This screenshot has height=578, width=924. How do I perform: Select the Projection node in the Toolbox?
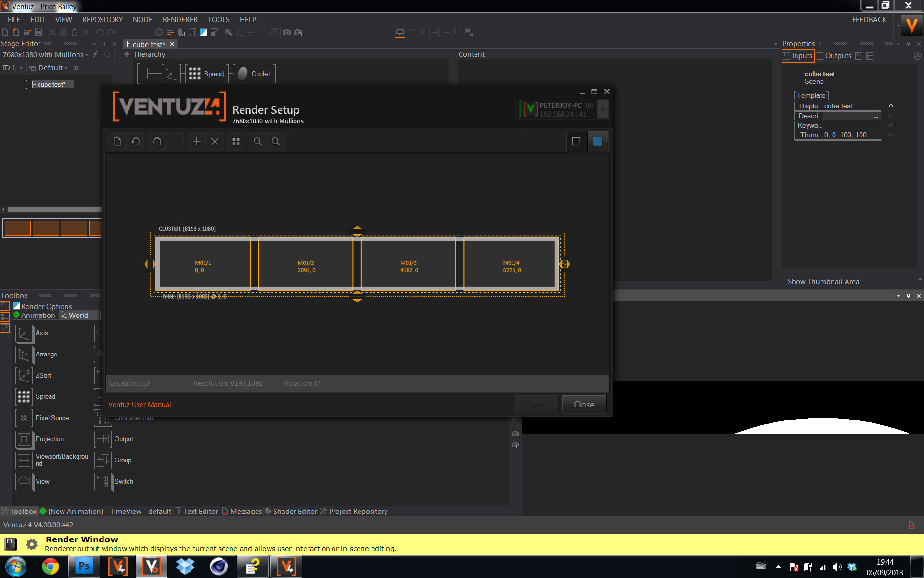coord(24,439)
